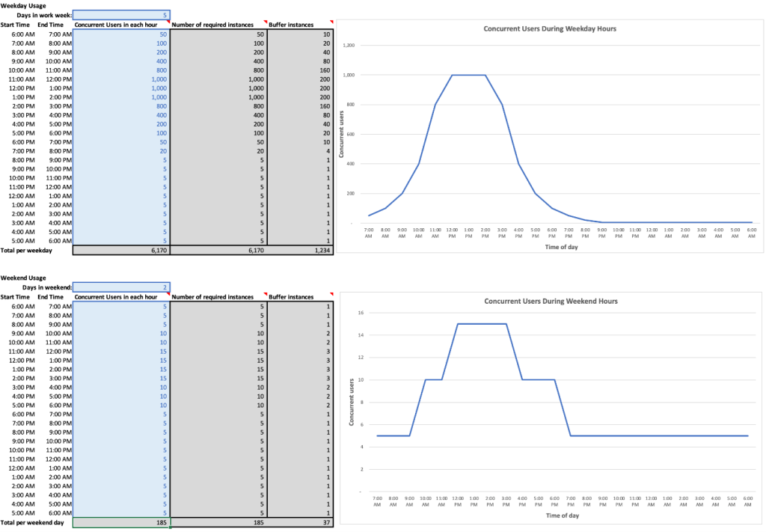Click the 'Weekend Usage' heading cell

[x=23, y=278]
